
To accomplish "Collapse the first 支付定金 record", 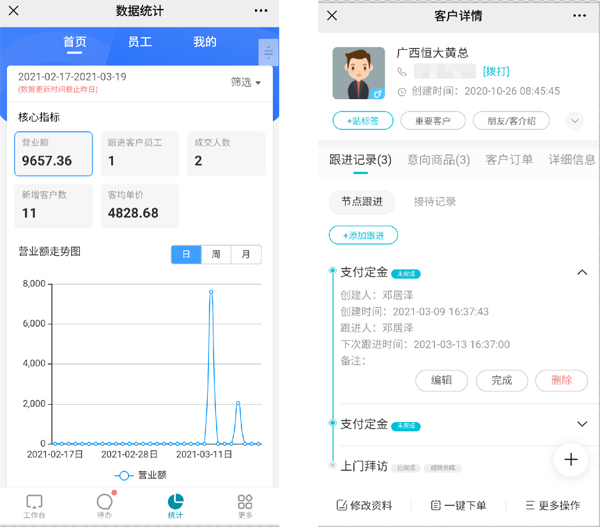I will 582,272.
